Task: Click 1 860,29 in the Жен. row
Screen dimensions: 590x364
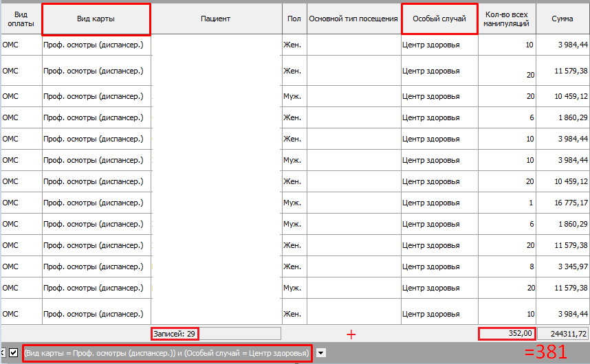Action: pyautogui.click(x=562, y=117)
